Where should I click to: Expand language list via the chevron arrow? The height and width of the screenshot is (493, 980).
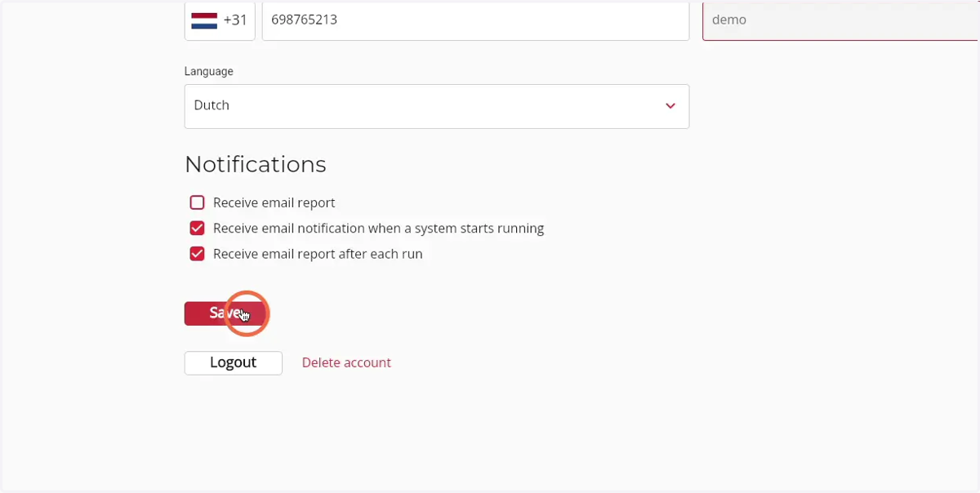(670, 106)
